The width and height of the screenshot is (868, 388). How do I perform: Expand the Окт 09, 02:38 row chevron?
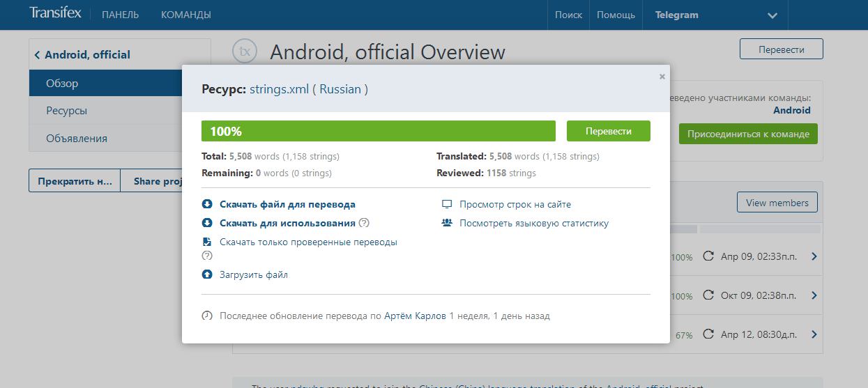click(814, 295)
